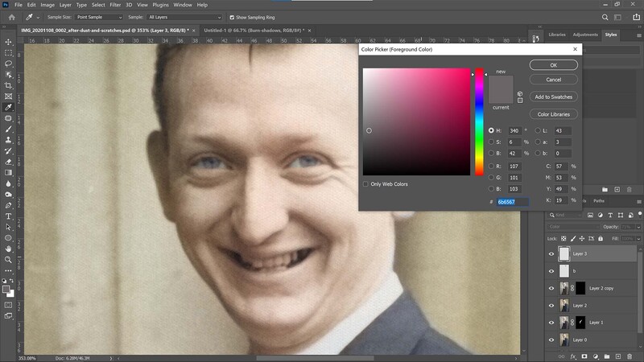This screenshot has height=362, width=644.
Task: Select the Frame tool
Action: 8,97
